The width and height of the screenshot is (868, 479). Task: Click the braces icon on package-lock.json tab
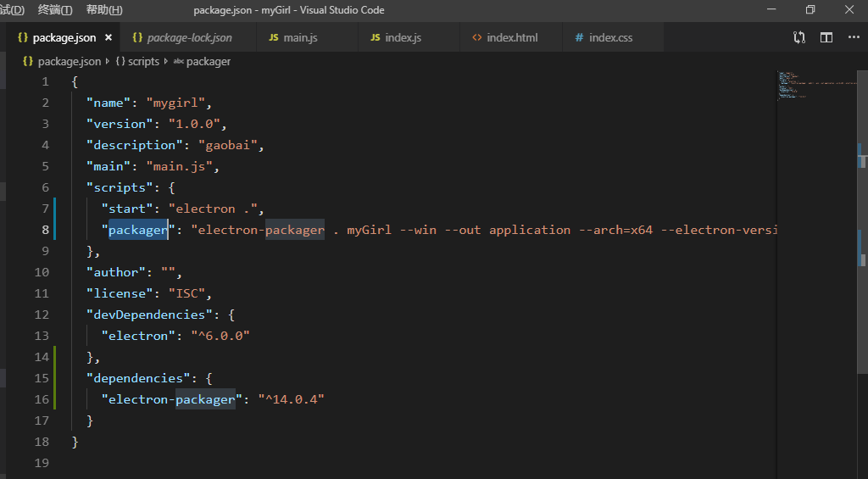point(137,37)
